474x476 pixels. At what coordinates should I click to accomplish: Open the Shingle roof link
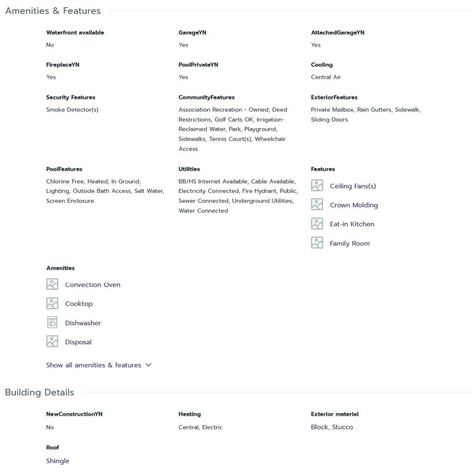[58, 461]
